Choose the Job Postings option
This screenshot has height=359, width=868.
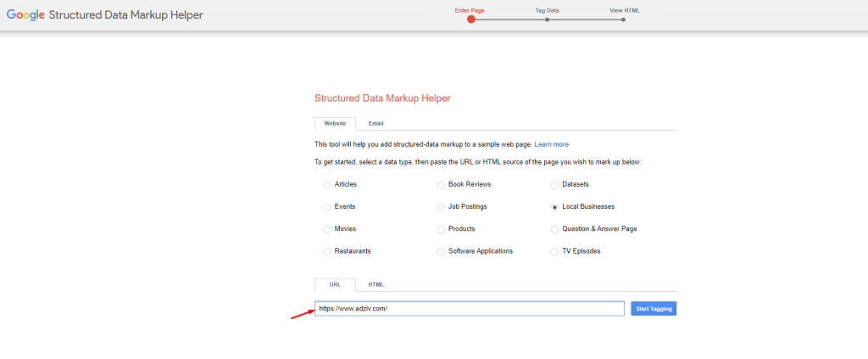click(441, 207)
